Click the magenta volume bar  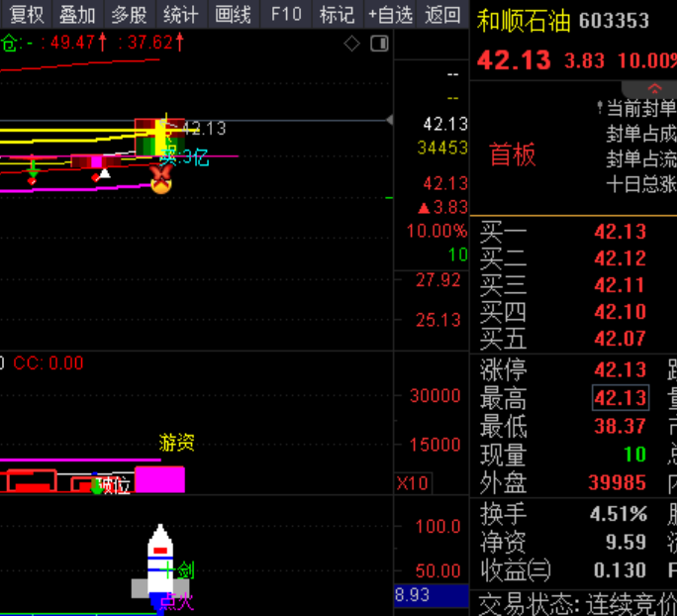coord(159,479)
